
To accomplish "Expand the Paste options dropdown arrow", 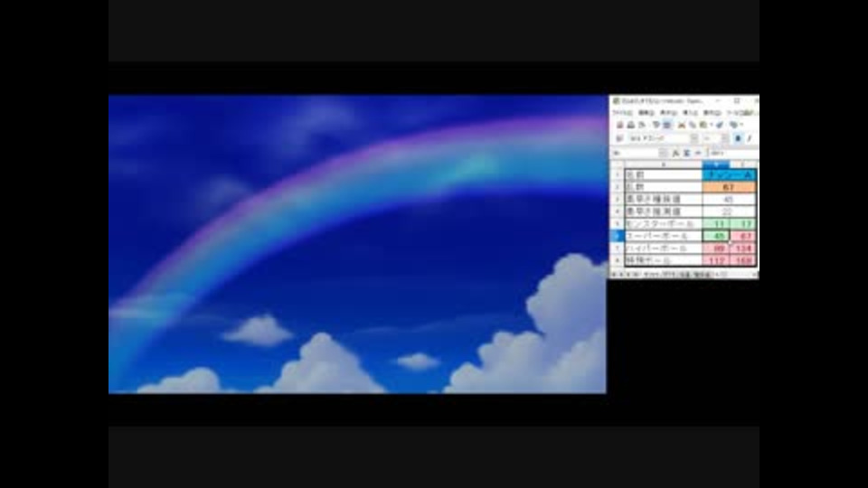I will [x=711, y=125].
